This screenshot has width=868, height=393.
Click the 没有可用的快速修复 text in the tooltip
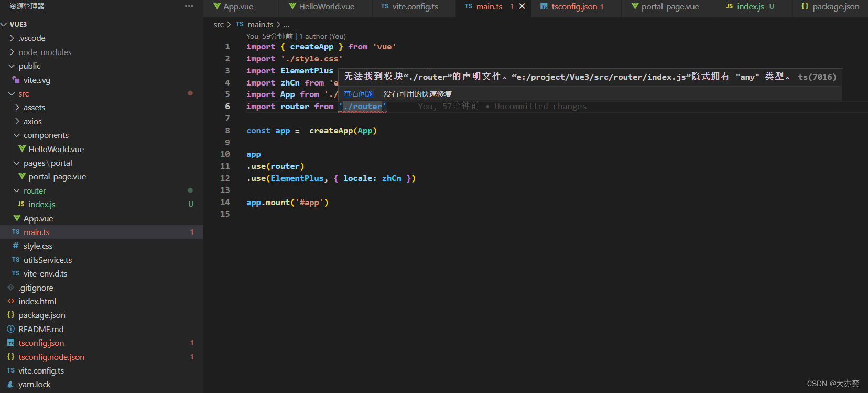418,94
